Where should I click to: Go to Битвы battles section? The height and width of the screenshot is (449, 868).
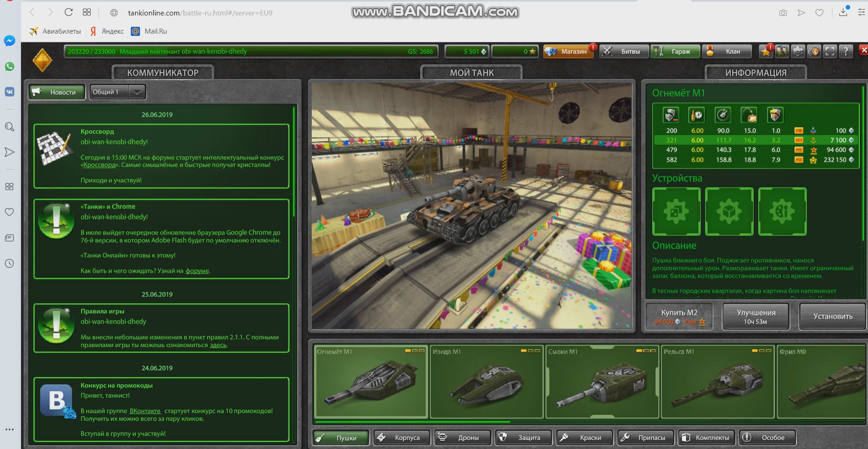tap(624, 51)
